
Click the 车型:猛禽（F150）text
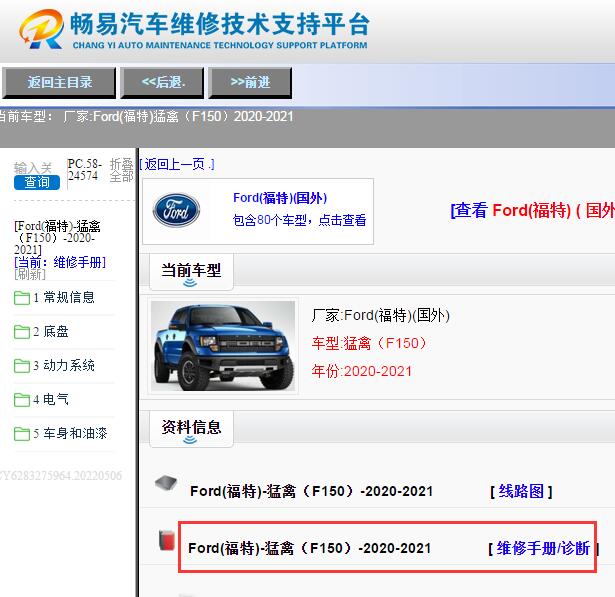pyautogui.click(x=369, y=343)
